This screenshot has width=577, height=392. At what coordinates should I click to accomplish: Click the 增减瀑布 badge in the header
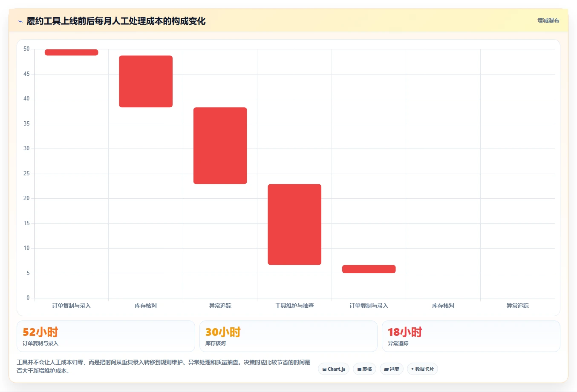click(548, 20)
